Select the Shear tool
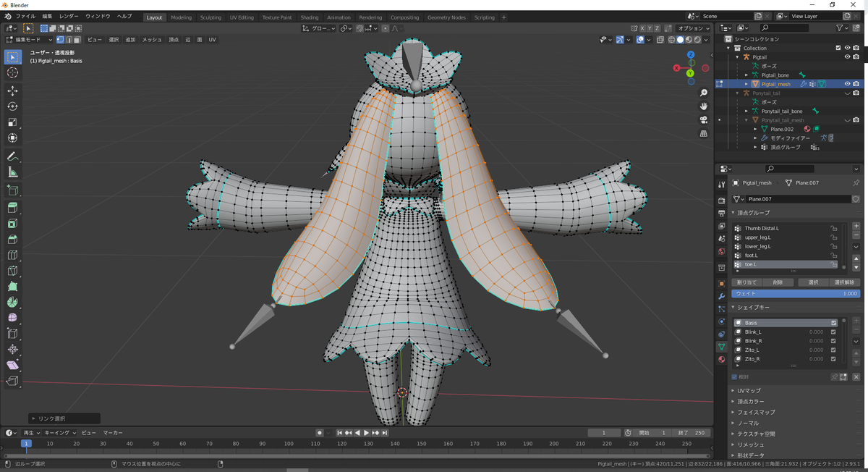 click(12, 366)
